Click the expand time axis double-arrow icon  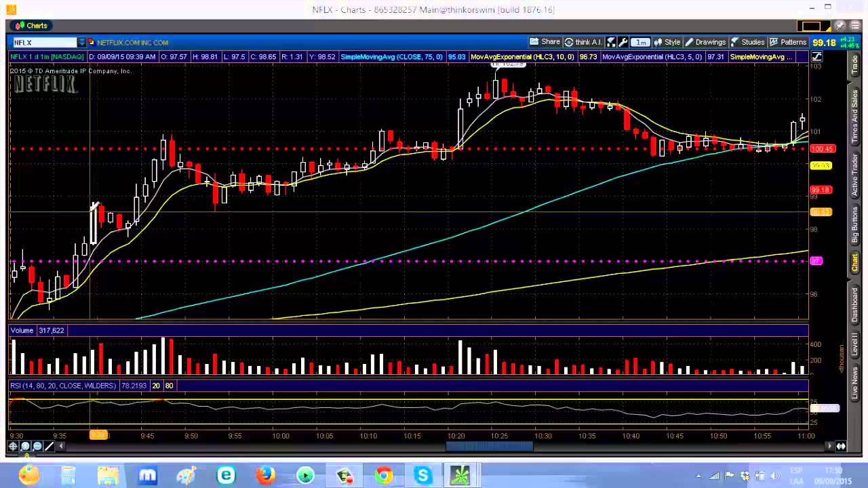[841, 446]
